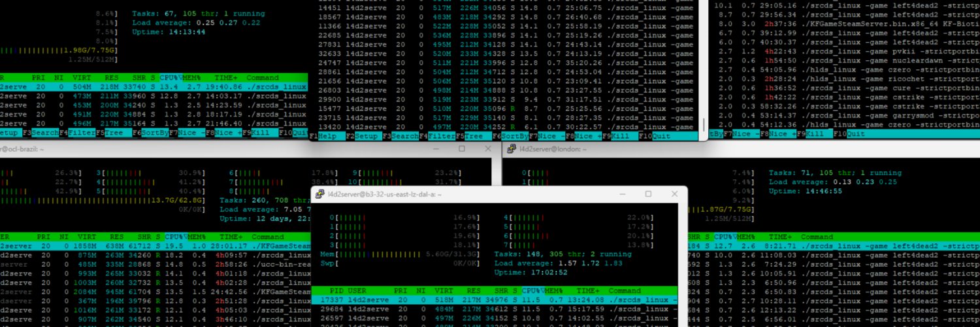This screenshot has width=980, height=327.
Task: Click F4 Filter in the window showing F1Help
Action: click(x=438, y=136)
